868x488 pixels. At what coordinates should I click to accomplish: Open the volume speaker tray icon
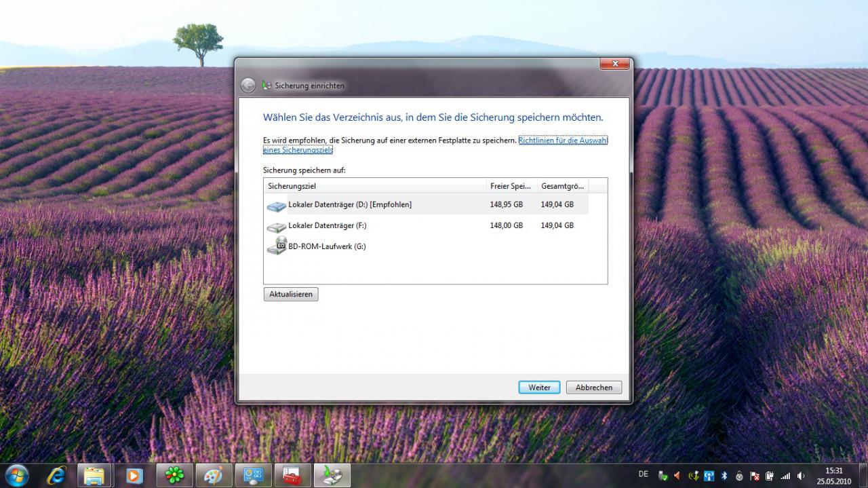801,476
